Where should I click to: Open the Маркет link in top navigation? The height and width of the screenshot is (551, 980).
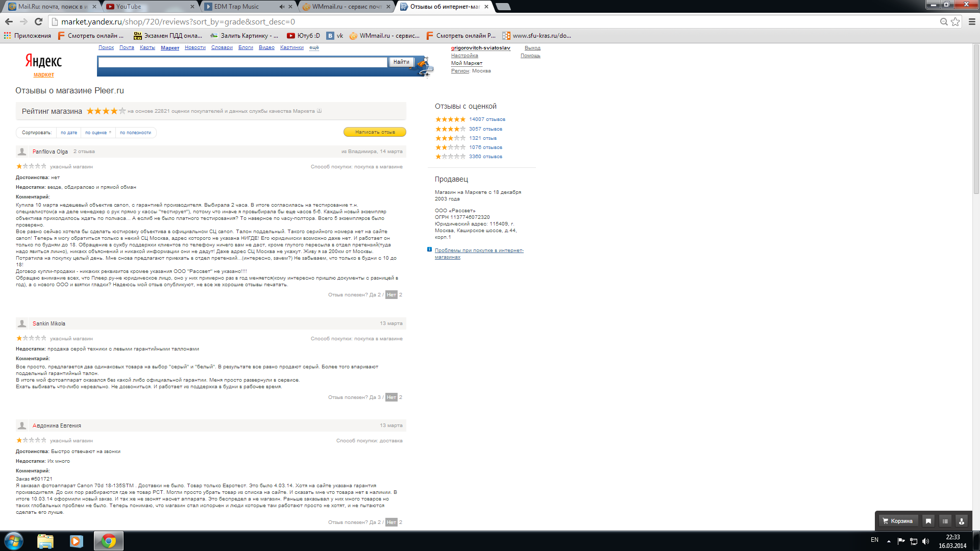(170, 47)
